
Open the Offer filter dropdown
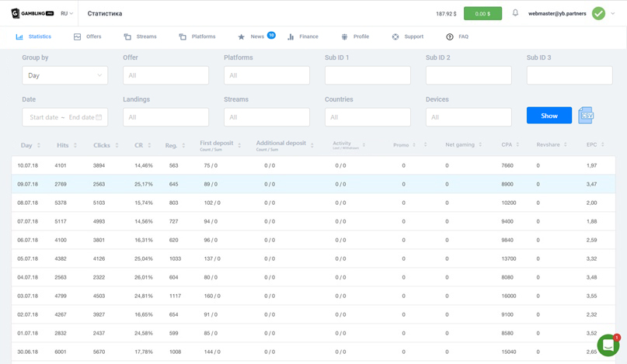point(165,75)
